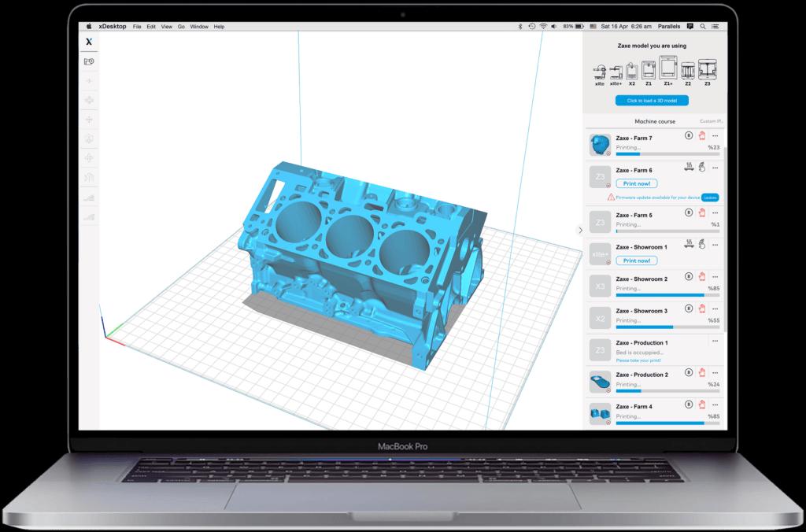
Task: Pause the Zaxe - Farm 7 print
Action: coord(689,135)
